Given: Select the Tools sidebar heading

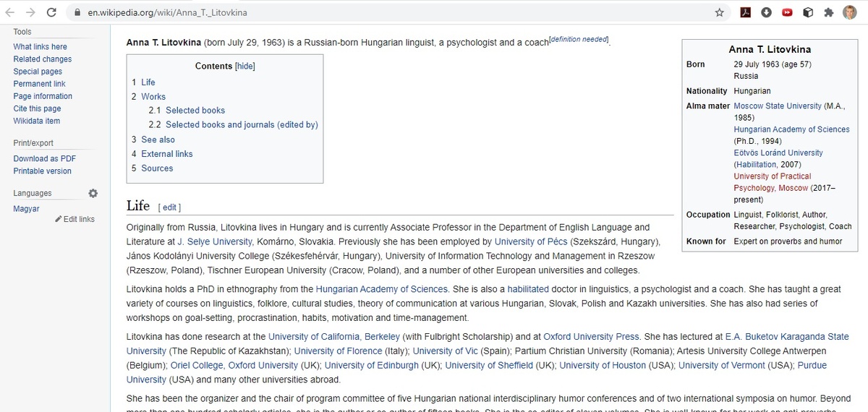Looking at the screenshot, I should point(22,32).
